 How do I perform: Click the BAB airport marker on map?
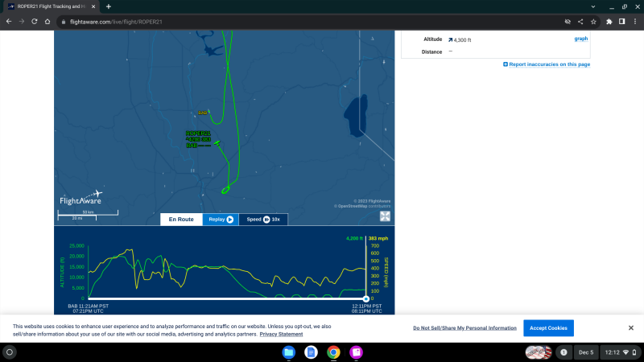(x=203, y=113)
